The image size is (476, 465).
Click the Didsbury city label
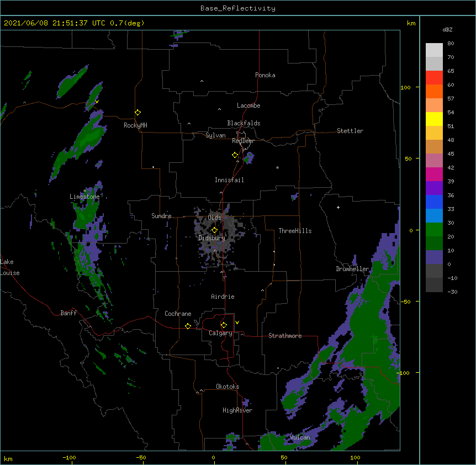click(211, 238)
